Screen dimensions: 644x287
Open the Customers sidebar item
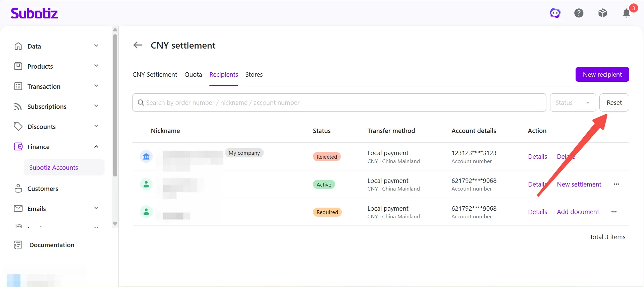click(x=43, y=189)
